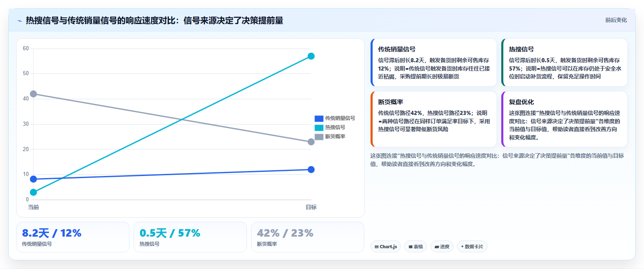Click the 断货概率 legend label
This screenshot has width=644, height=269.
(x=335, y=137)
